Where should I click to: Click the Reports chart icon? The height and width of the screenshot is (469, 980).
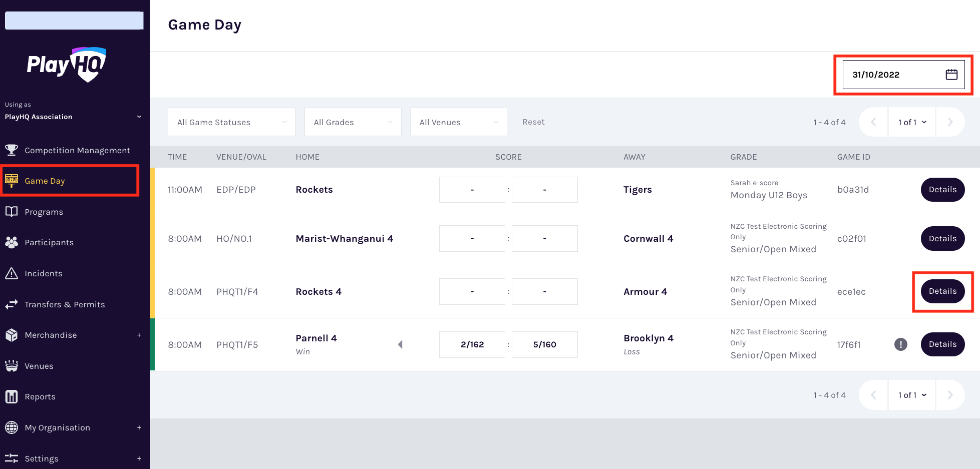12,396
